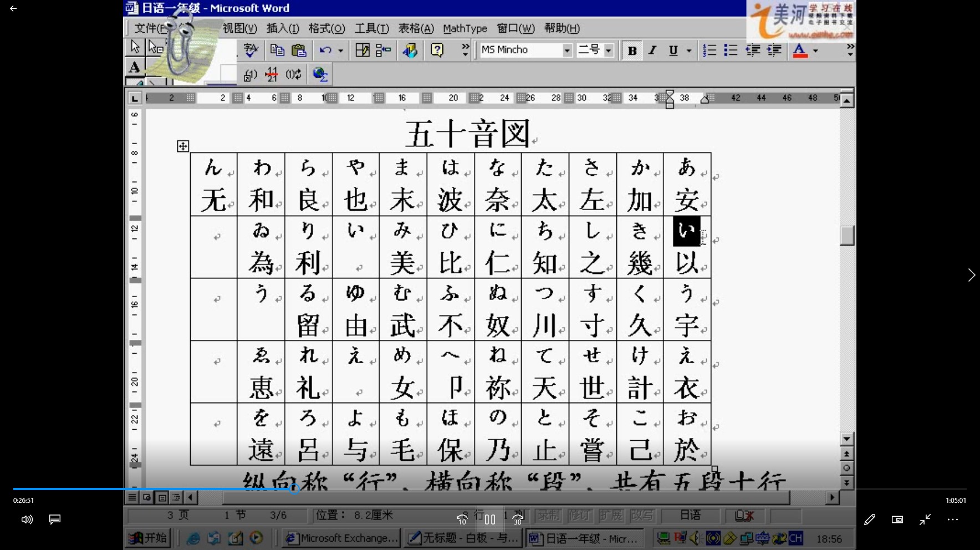
Task: Open the 窗口(W) menu
Action: point(516,28)
